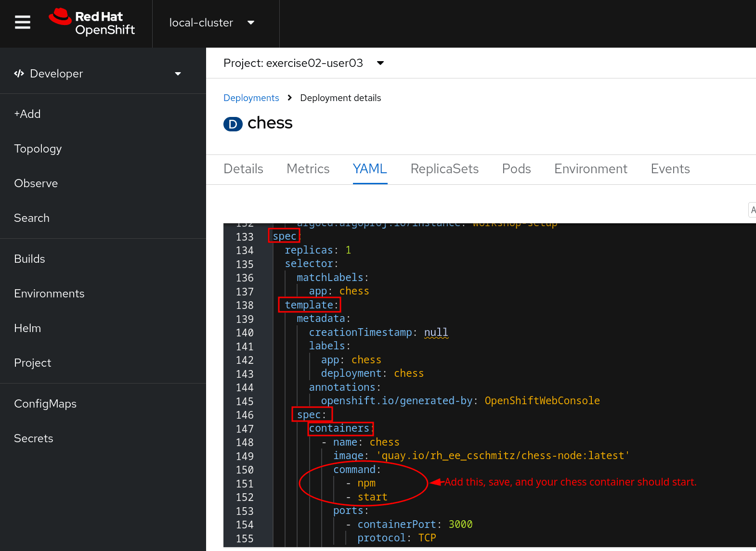Click the chess deployment title

(270, 123)
